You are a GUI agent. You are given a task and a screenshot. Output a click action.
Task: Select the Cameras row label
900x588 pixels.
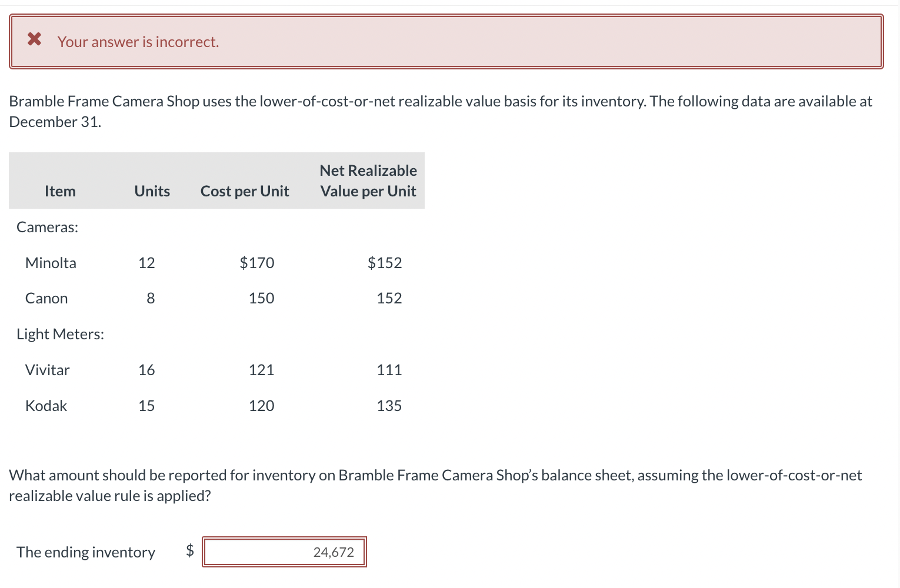(47, 226)
